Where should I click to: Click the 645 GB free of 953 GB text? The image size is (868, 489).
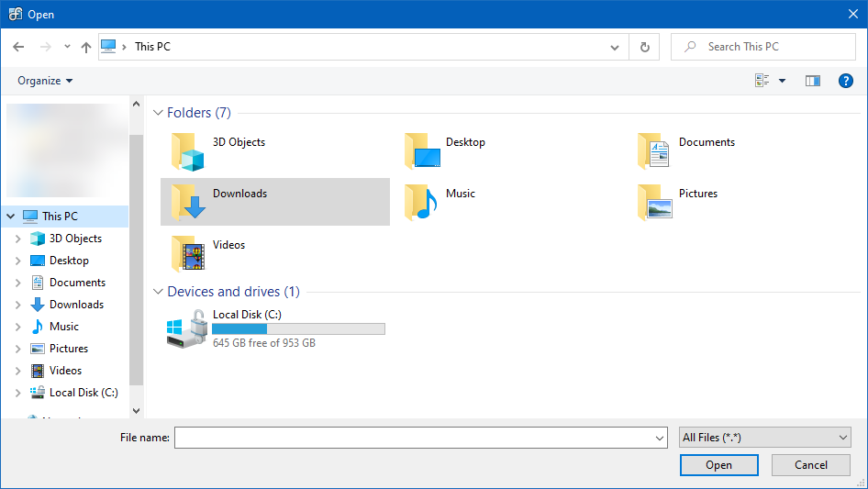pyautogui.click(x=264, y=343)
